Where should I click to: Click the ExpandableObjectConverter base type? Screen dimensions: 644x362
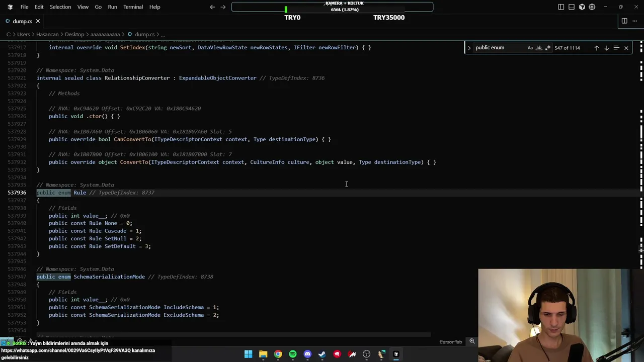217,78
